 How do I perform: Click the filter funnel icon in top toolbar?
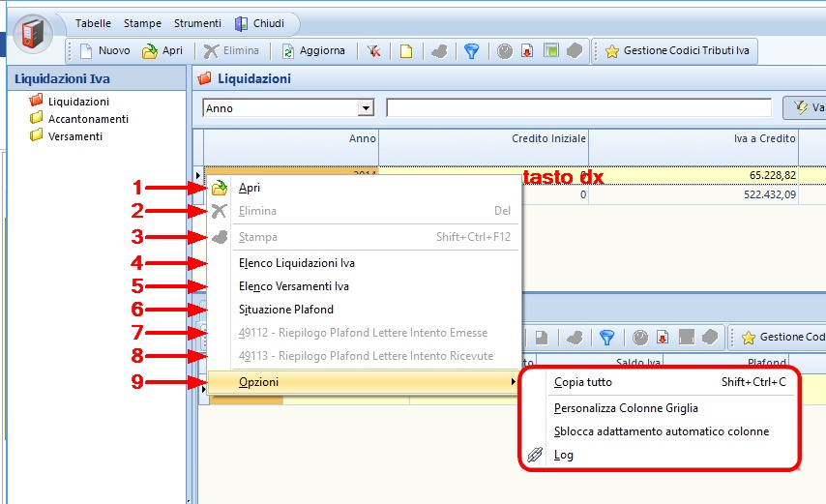click(471, 51)
